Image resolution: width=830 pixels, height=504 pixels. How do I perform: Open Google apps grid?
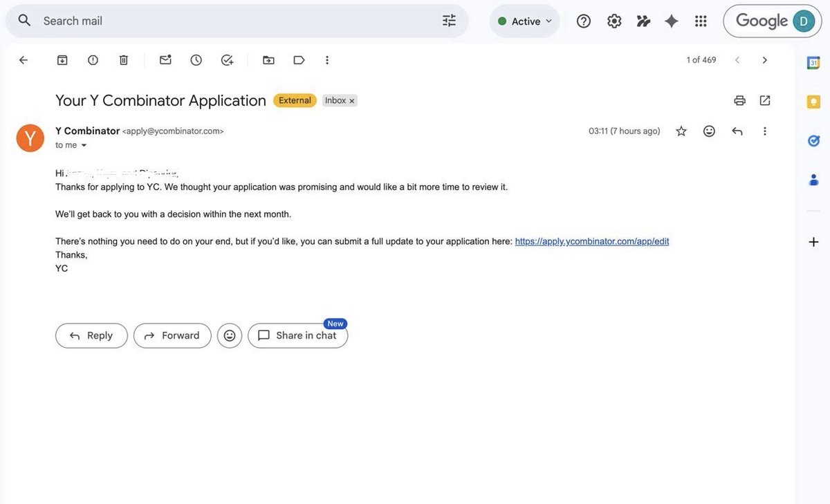701,21
